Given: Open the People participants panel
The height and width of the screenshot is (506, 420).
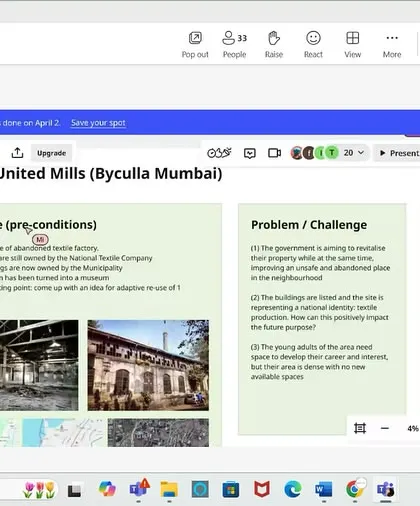Looking at the screenshot, I should coord(234,45).
